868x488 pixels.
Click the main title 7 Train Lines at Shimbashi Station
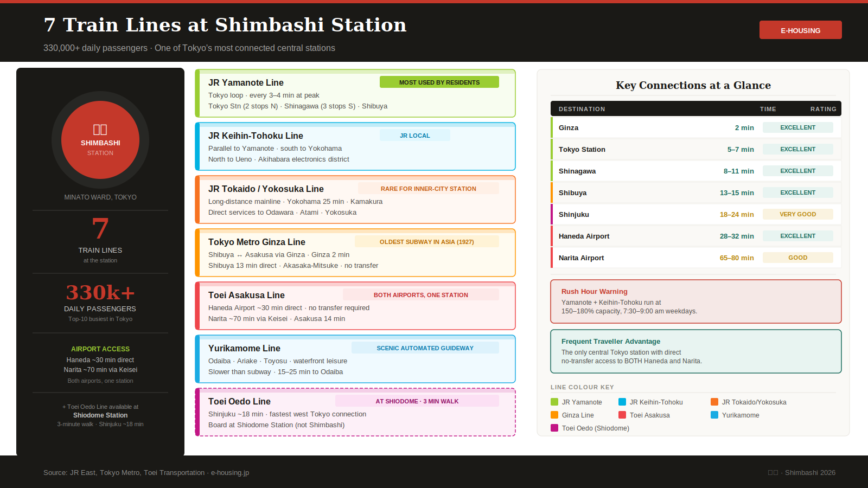[225, 25]
